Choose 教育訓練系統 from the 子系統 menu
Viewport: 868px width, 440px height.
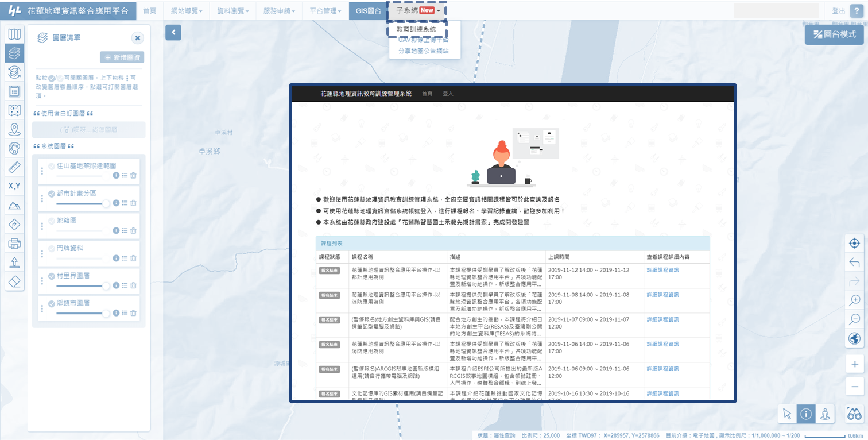click(x=416, y=29)
